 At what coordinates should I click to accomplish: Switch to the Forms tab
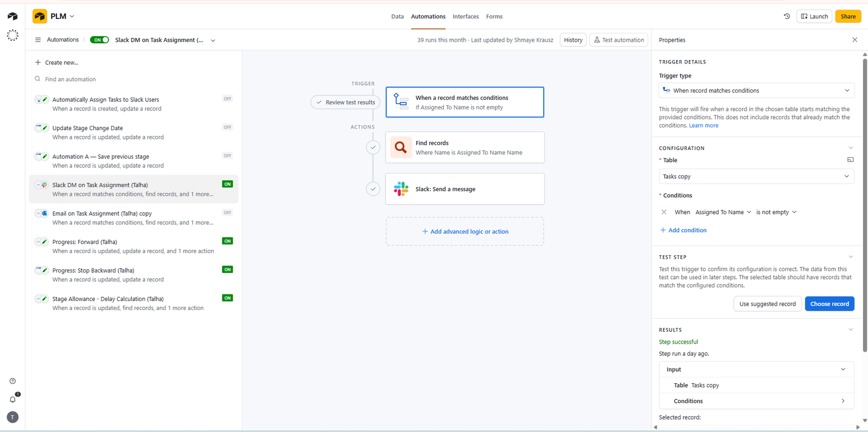(x=494, y=16)
